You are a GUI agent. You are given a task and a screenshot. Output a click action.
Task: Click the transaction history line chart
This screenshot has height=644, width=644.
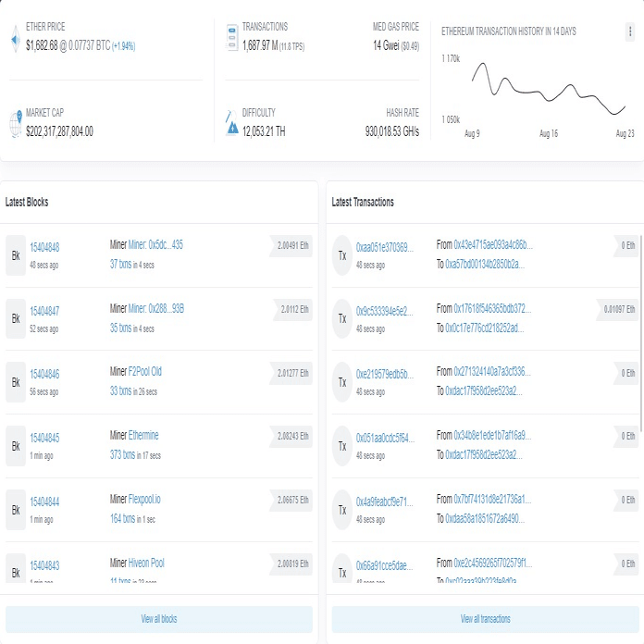tap(549, 89)
